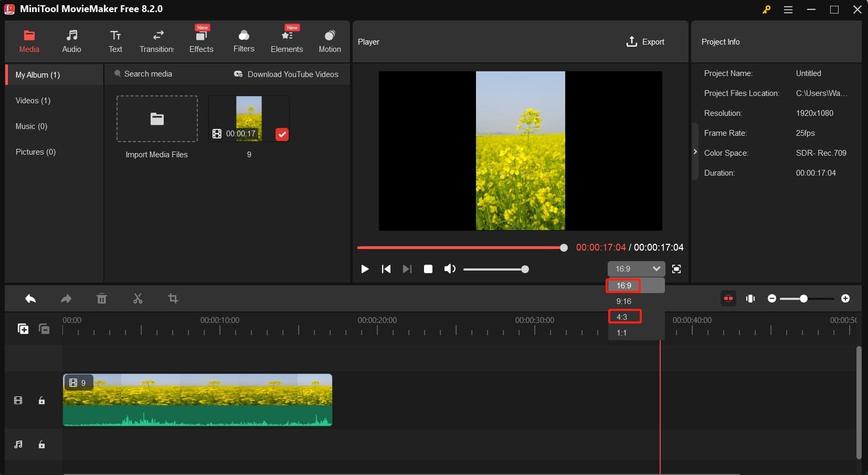The width and height of the screenshot is (868, 475).
Task: Click the Redo arrow
Action: pyautogui.click(x=66, y=299)
